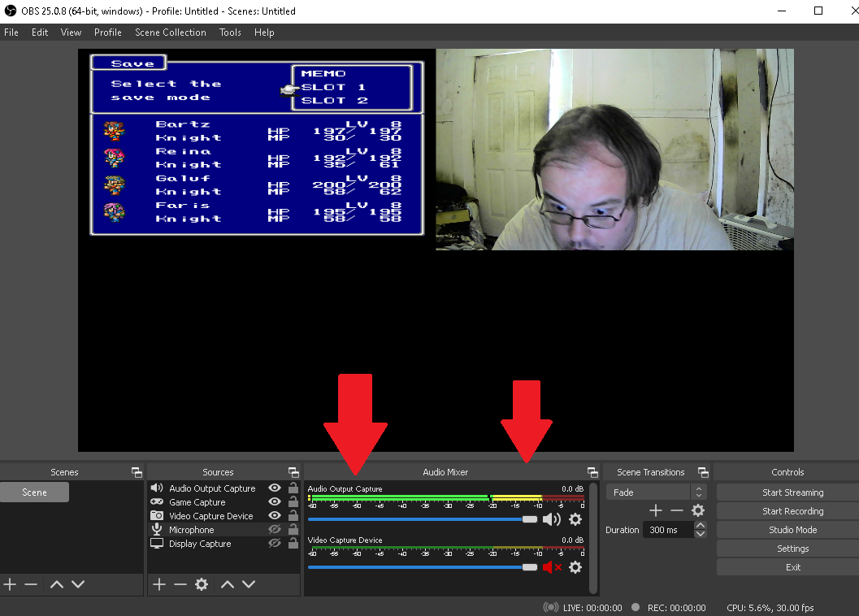
Task: Open the View menu
Action: [x=71, y=33]
